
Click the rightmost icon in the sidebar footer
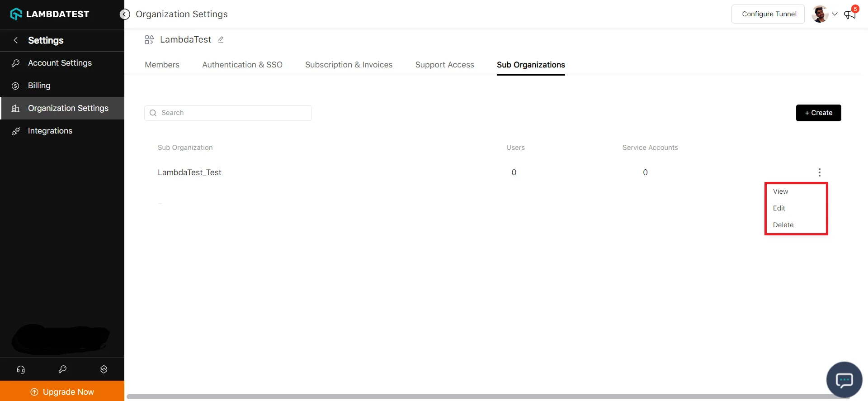pyautogui.click(x=104, y=369)
